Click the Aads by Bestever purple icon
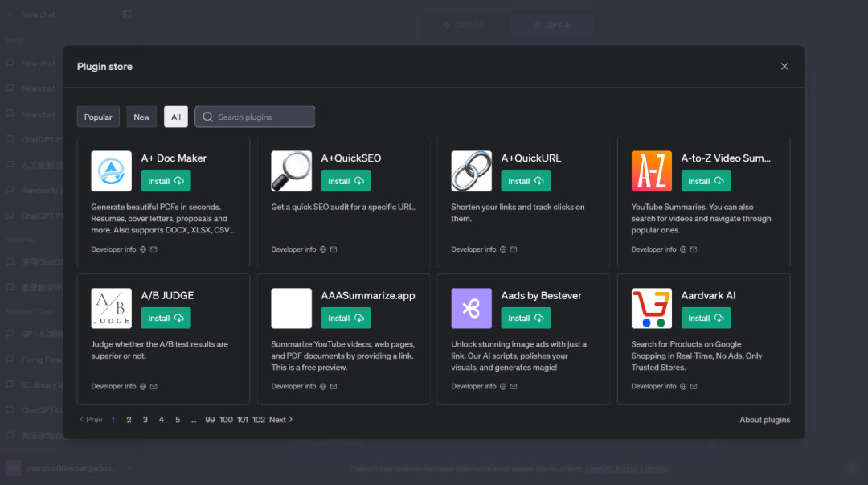This screenshot has height=485, width=868. point(471,308)
